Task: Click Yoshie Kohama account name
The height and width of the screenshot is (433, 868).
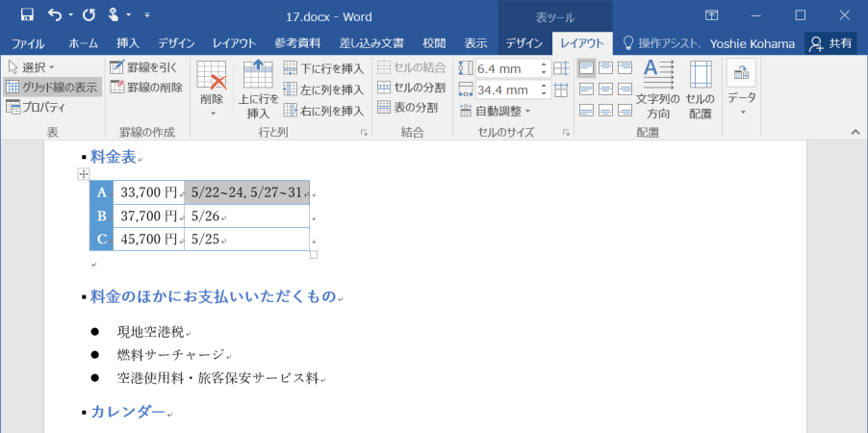Action: click(753, 43)
